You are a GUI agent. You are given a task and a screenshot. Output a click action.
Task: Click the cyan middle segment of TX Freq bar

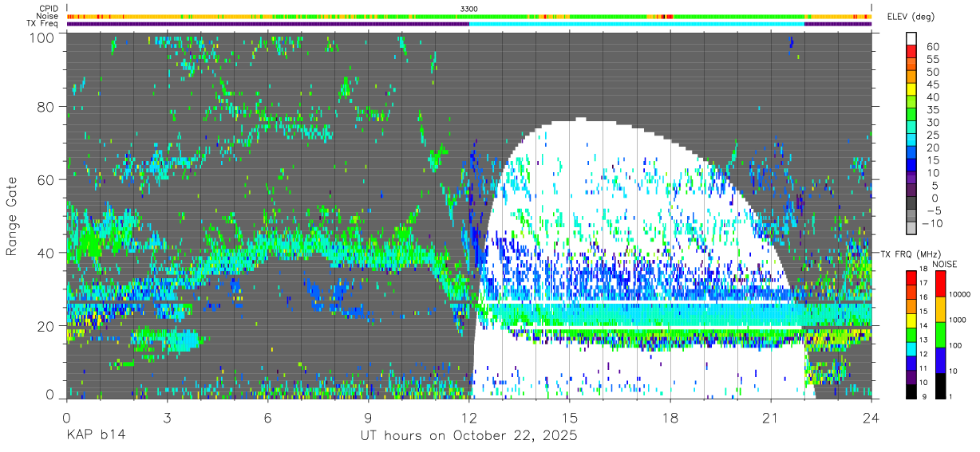(x=637, y=23)
